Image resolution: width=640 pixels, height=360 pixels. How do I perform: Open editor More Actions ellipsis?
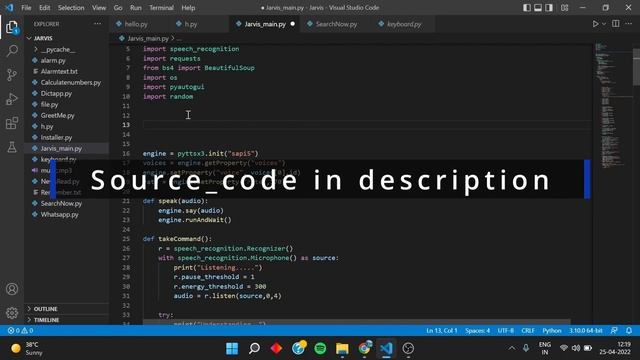coord(629,24)
